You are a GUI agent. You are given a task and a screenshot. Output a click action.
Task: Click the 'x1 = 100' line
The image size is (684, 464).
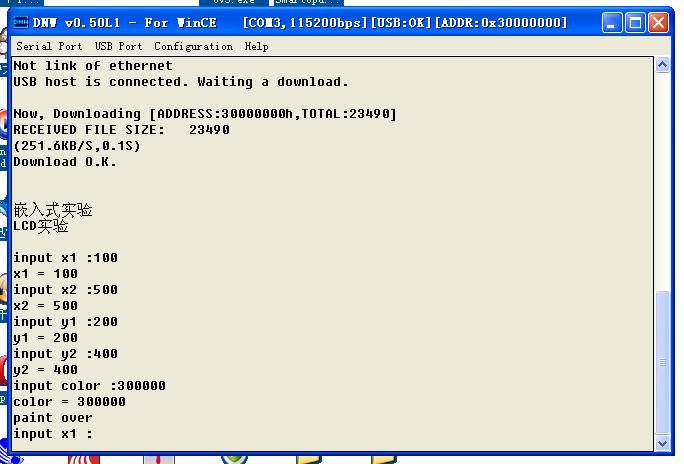(x=45, y=274)
